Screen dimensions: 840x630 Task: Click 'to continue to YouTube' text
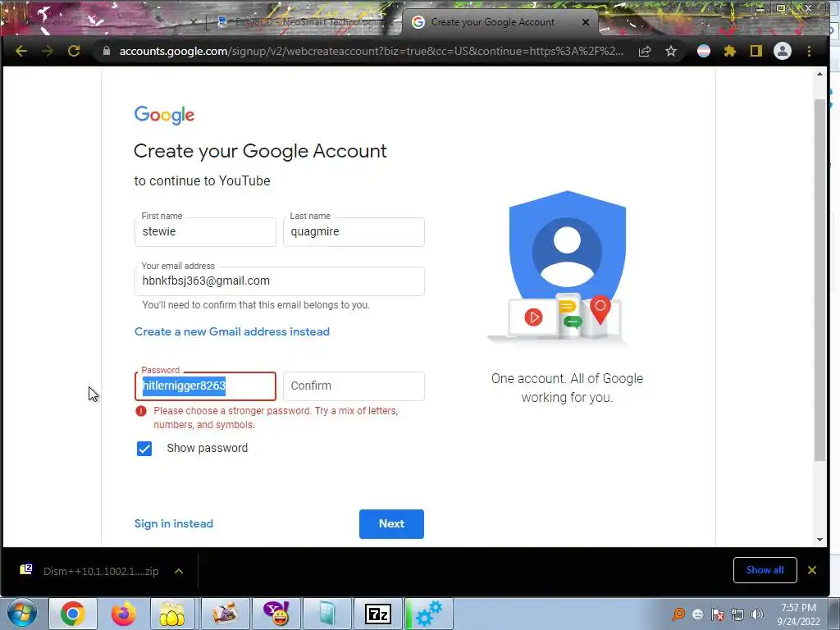[x=202, y=181]
